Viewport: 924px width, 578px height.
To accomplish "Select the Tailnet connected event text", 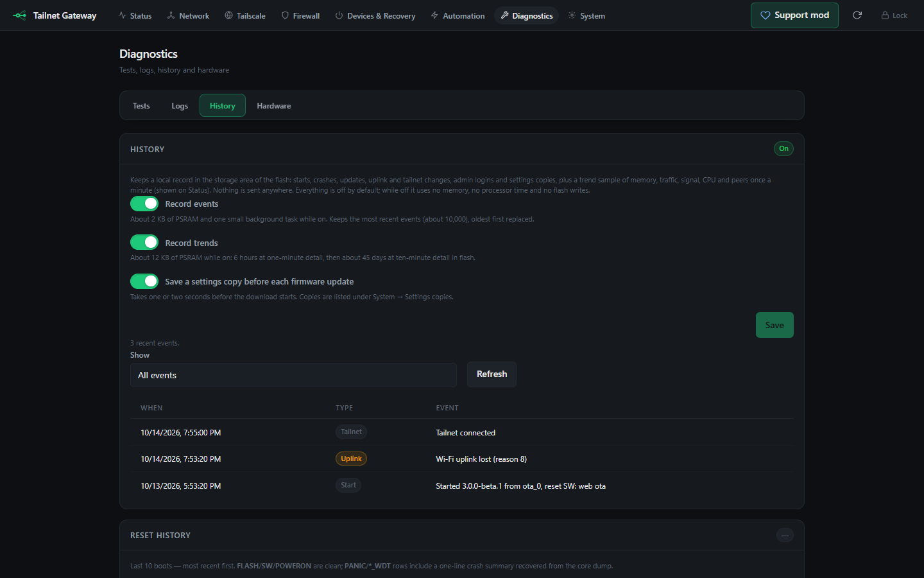I will click(465, 433).
